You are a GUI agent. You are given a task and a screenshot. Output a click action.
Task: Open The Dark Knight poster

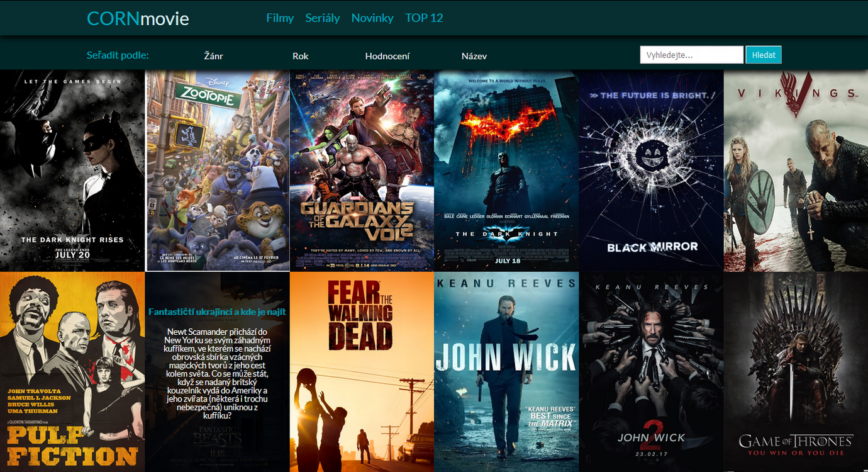(506, 171)
